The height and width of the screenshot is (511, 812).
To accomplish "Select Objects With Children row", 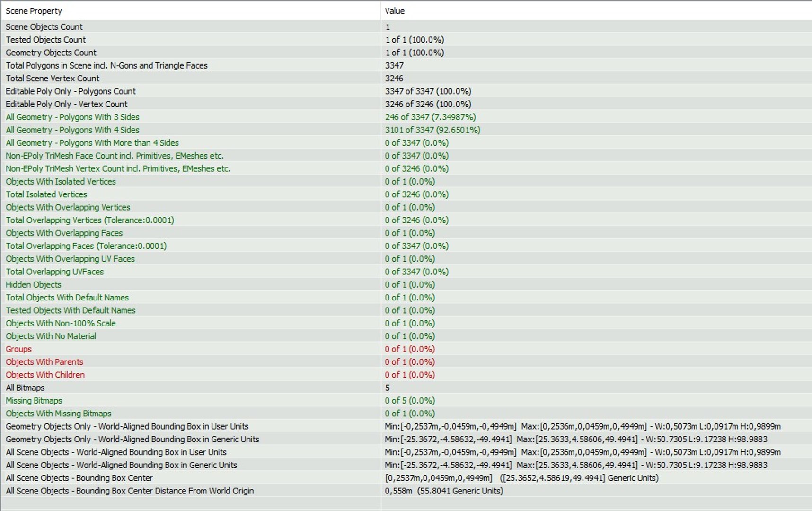I will [406, 375].
